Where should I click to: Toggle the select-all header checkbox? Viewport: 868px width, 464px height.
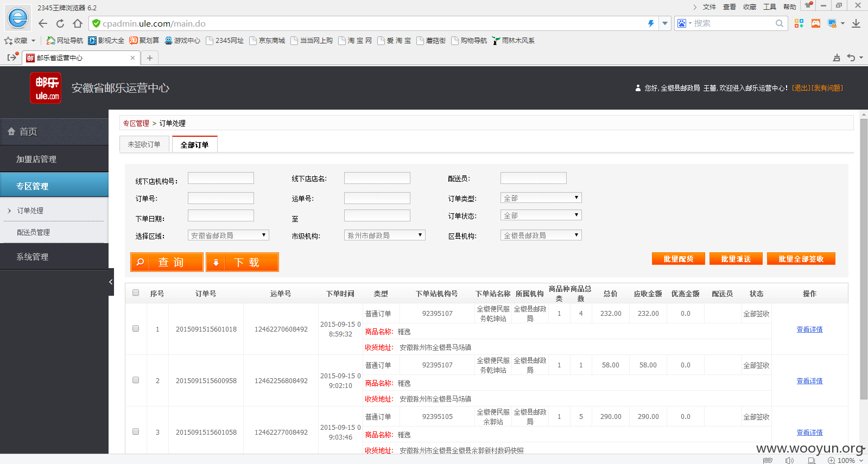pyautogui.click(x=136, y=293)
